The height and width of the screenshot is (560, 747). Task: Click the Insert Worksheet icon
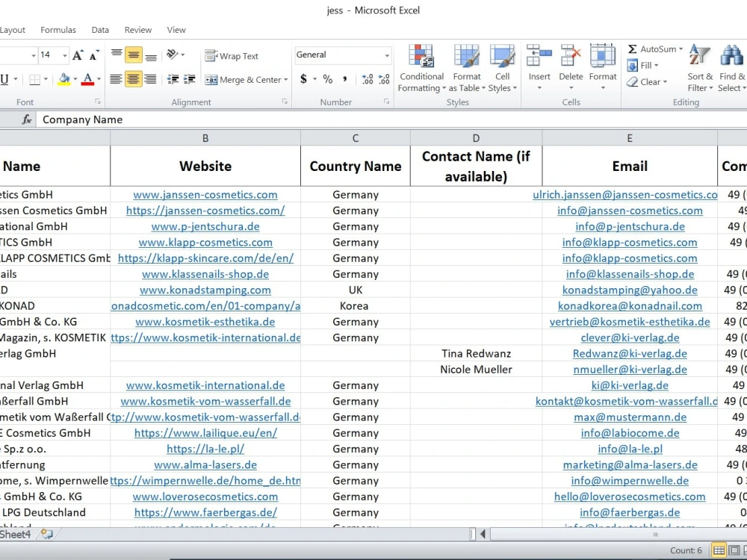[46, 535]
